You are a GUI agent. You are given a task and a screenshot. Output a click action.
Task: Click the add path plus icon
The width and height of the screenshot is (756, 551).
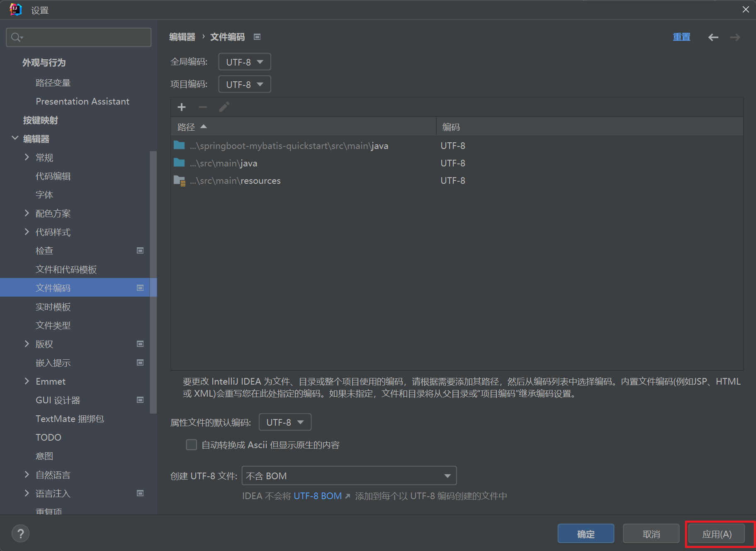(181, 107)
